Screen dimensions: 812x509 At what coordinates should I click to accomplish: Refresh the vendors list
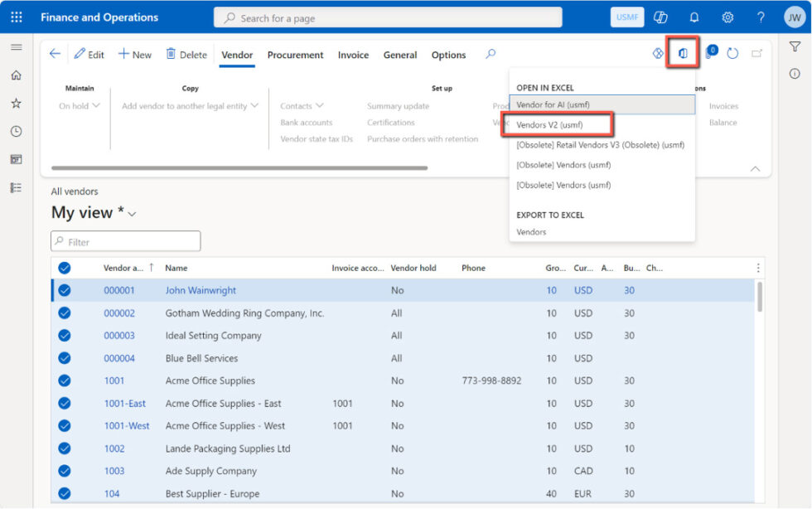point(732,53)
